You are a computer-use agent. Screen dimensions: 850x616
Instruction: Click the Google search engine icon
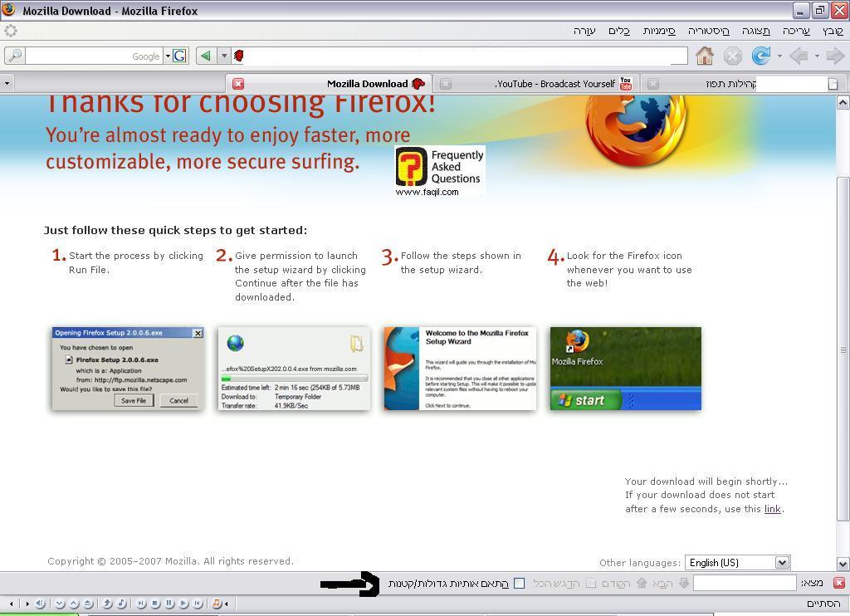pyautogui.click(x=179, y=56)
